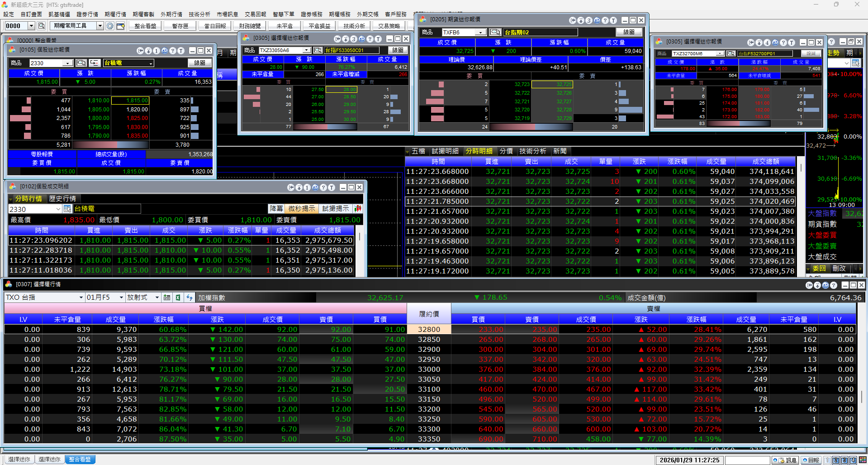Click the gear settings icon in main toolbar
This screenshot has width=868, height=465.
(110, 26)
